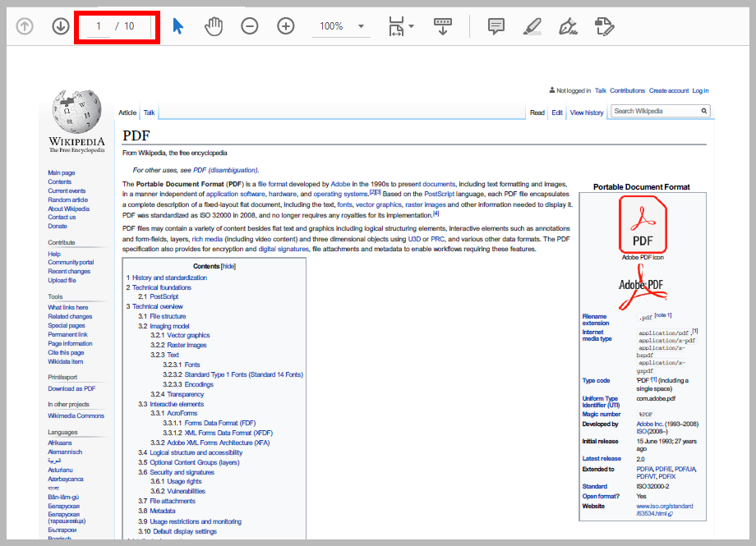Zoom out with the minus icon
This screenshot has width=756, height=546.
[250, 26]
